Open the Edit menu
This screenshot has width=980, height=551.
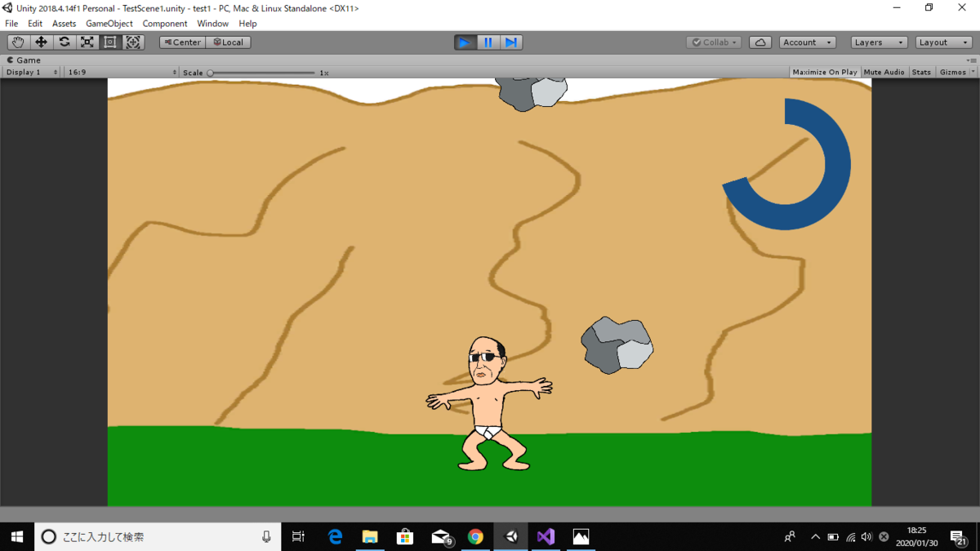(35, 24)
